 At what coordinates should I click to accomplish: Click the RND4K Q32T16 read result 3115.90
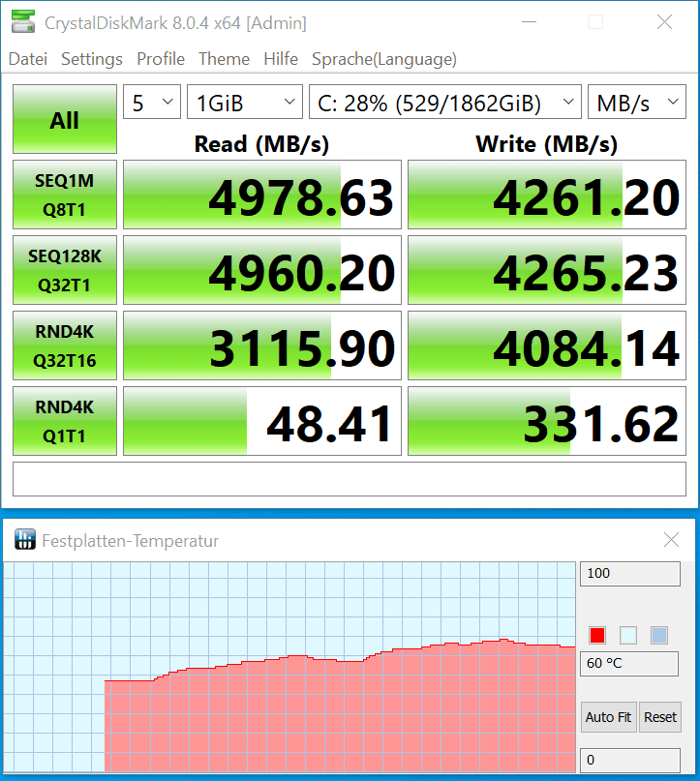pyautogui.click(x=262, y=345)
